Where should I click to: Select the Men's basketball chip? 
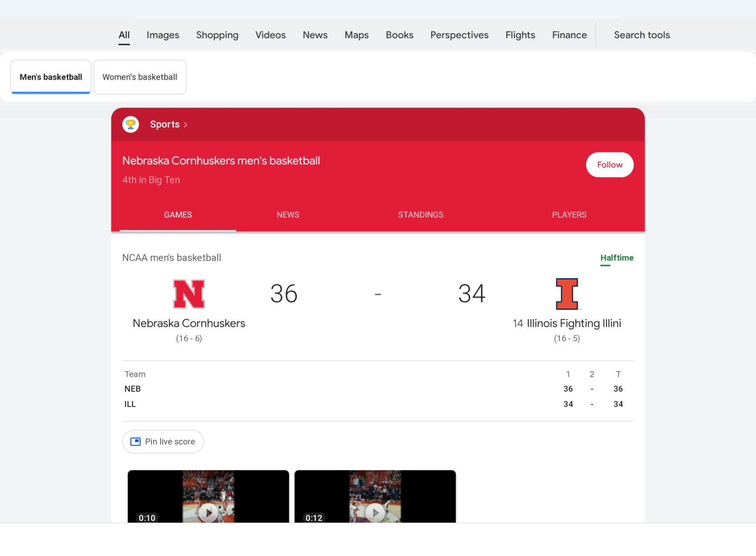tap(51, 77)
